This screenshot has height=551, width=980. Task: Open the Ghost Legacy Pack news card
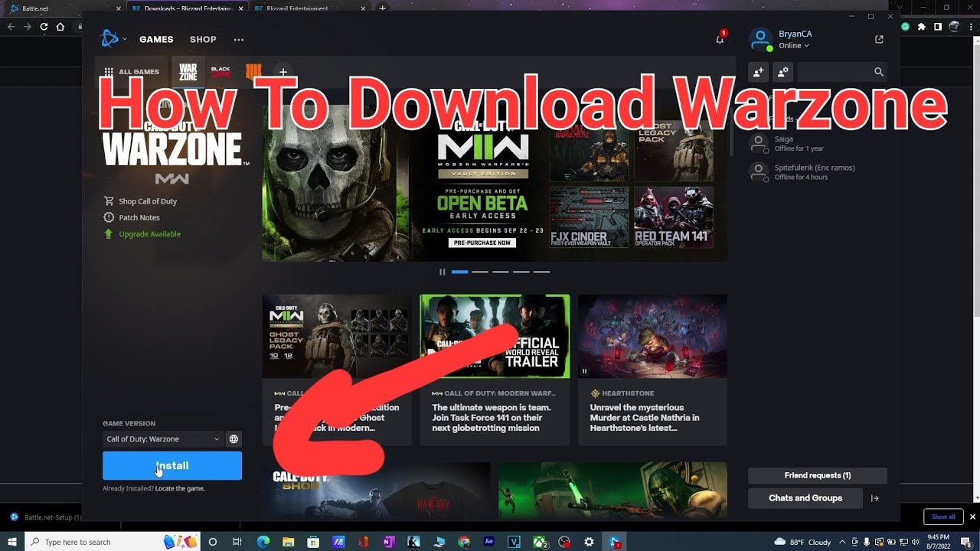[x=337, y=370]
